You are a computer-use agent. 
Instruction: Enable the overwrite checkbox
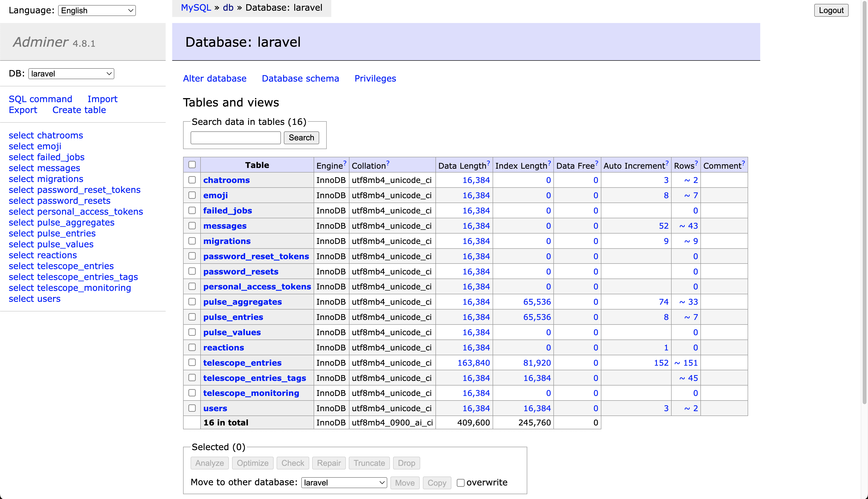461,483
